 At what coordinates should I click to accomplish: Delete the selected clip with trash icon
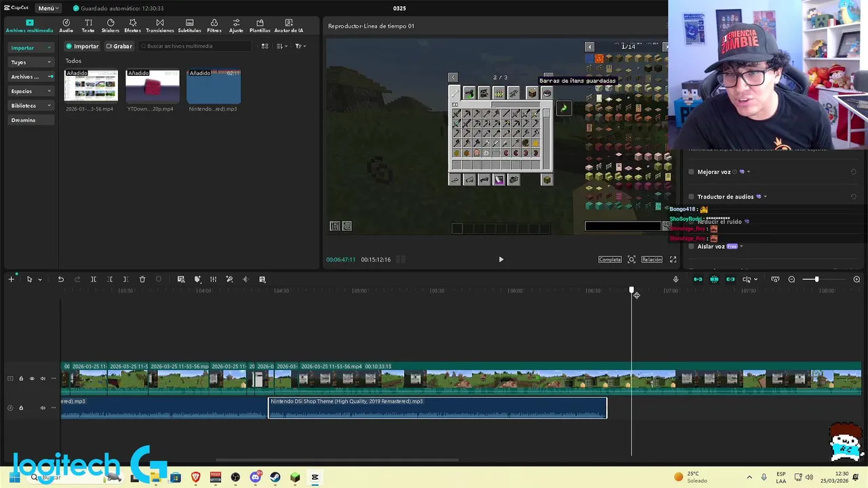142,279
